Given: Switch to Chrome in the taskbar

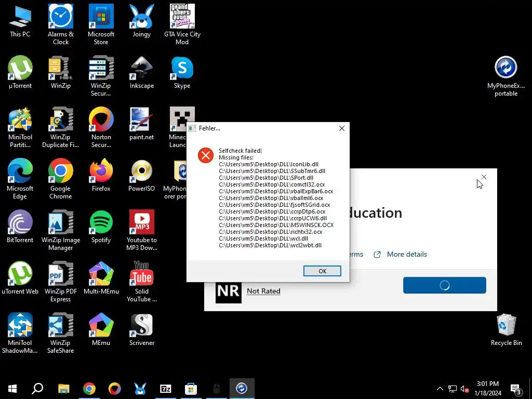Looking at the screenshot, I should point(89,389).
